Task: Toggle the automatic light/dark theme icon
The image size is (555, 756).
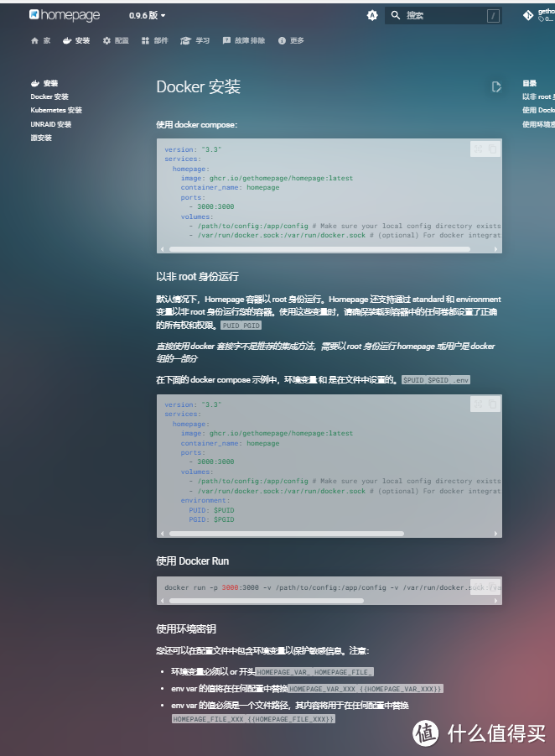Action: [x=372, y=15]
